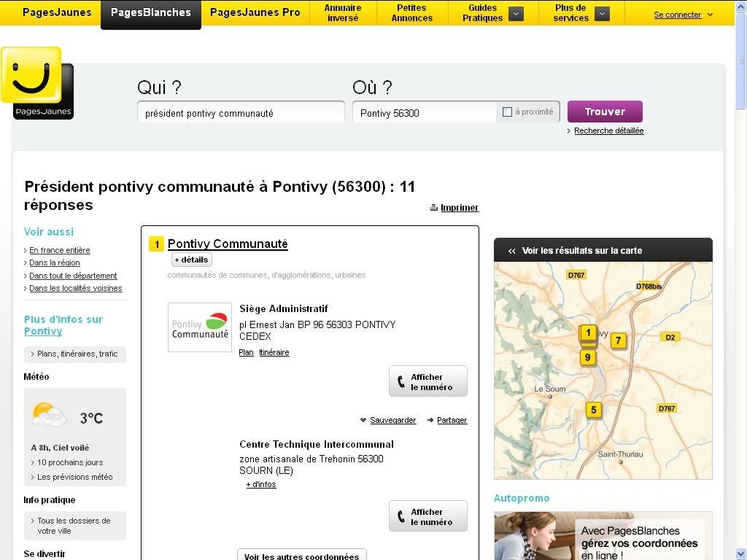This screenshot has height=560, width=747.
Task: Open the Plus de services dropdown arrow
Action: click(602, 14)
